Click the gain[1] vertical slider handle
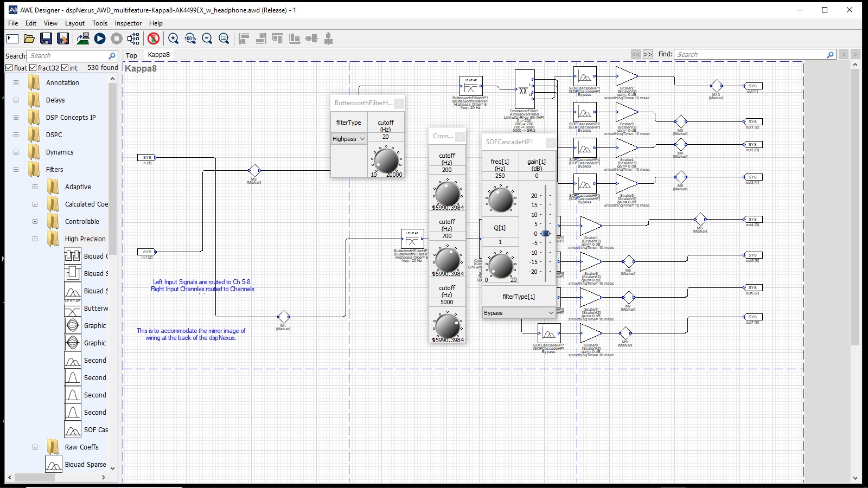The width and height of the screenshot is (868, 488). point(546,234)
